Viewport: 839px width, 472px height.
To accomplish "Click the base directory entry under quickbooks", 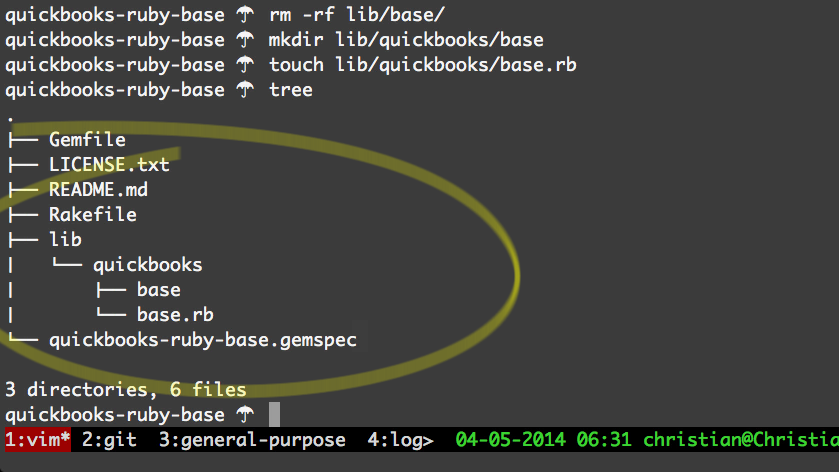I will 158,290.
